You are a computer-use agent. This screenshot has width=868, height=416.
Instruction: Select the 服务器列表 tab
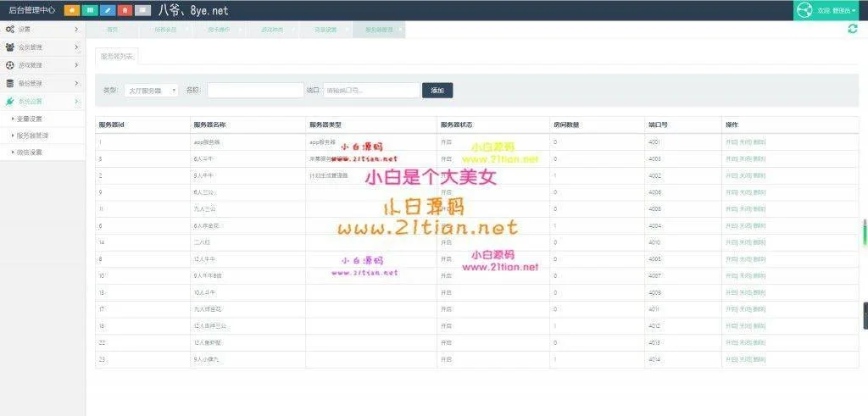116,57
